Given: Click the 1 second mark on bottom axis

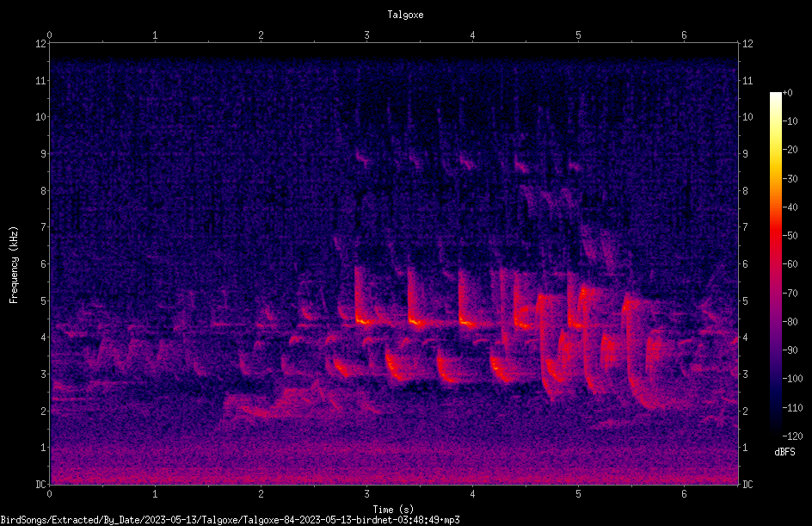Looking at the screenshot, I should (155, 494).
